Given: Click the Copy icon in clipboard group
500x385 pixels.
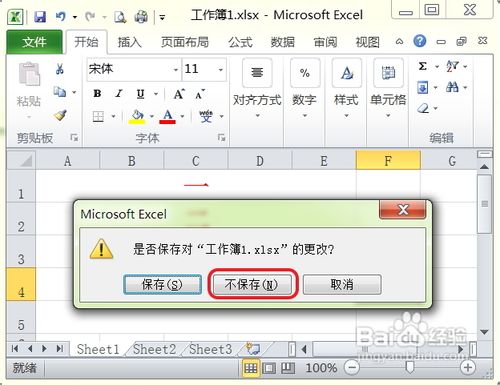Looking at the screenshot, I should click(60, 92).
